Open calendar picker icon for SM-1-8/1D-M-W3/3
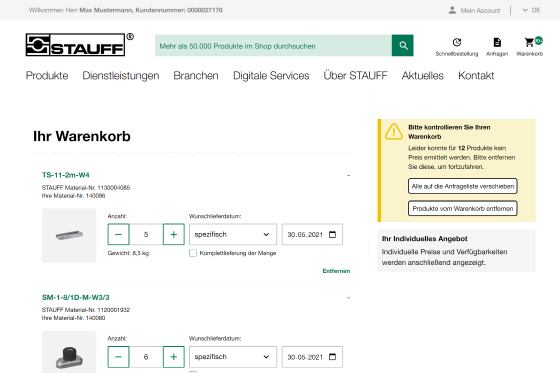The height and width of the screenshot is (373, 560). [x=332, y=357]
